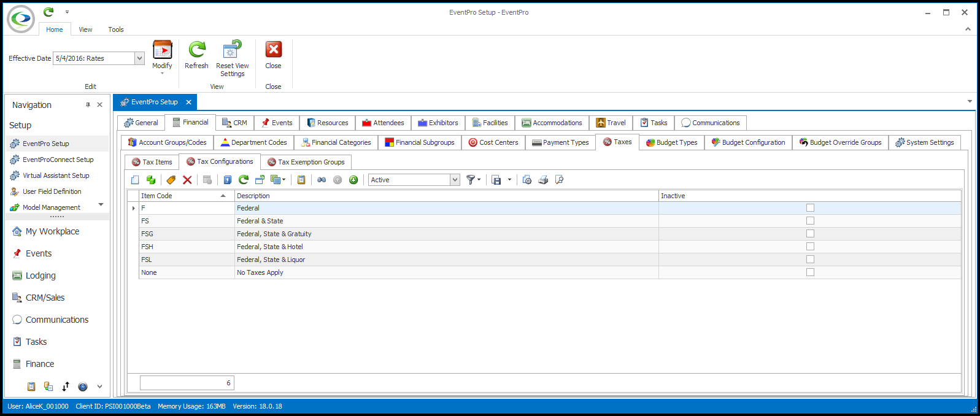Go to the Finance section
The width and height of the screenshot is (980, 416).
pos(40,364)
